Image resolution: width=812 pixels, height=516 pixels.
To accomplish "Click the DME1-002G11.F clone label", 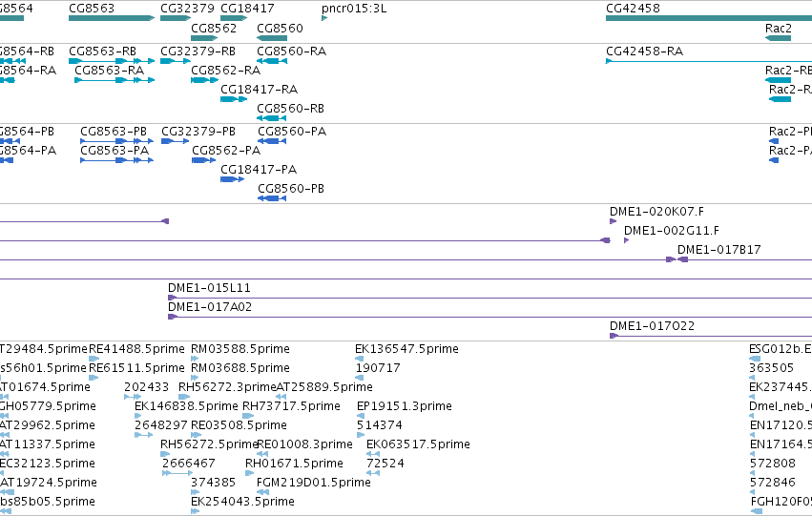I will (671, 231).
